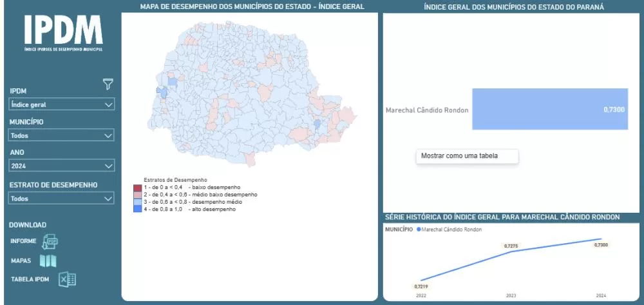Viewport: 644px width, 305px height.
Task: Expand the ESTRATO DE DESEMPENHO dropdown
Action: click(x=62, y=198)
